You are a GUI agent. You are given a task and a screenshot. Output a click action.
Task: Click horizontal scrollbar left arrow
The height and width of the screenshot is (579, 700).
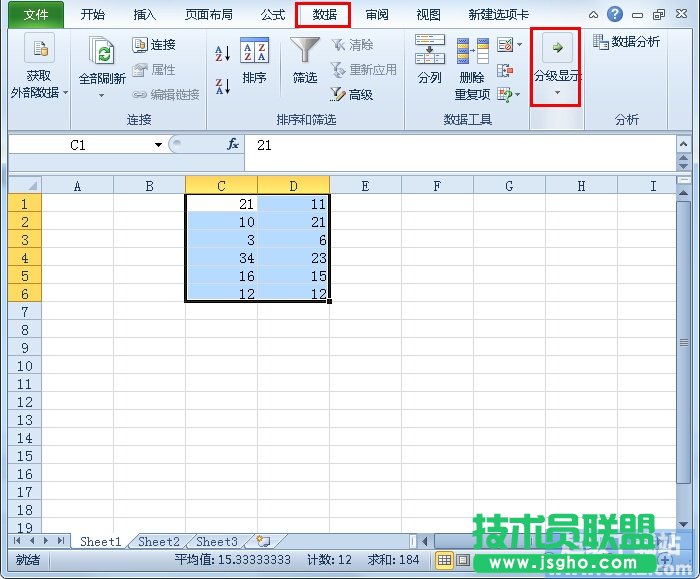pyautogui.click(x=425, y=541)
